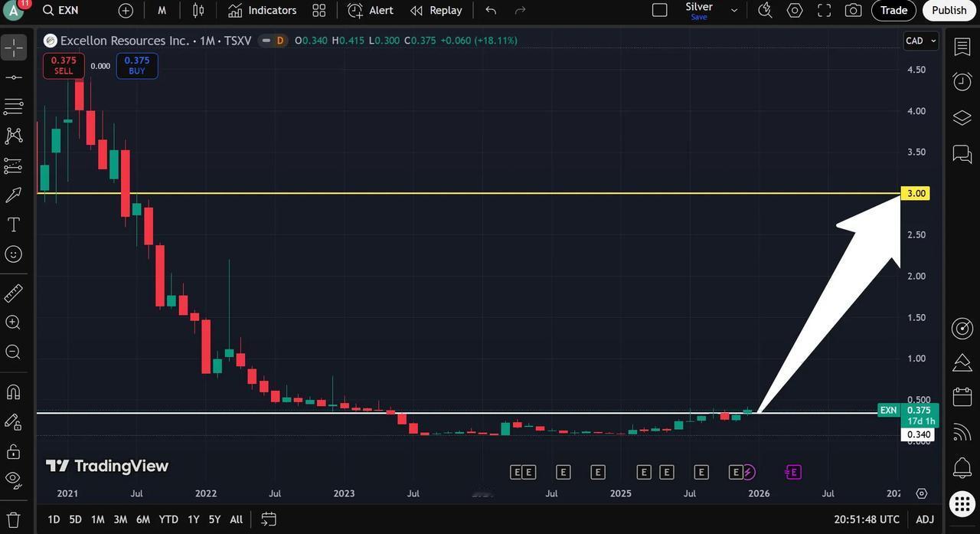Start bar Replay mode
Viewport: 980px width, 534px height.
point(436,10)
